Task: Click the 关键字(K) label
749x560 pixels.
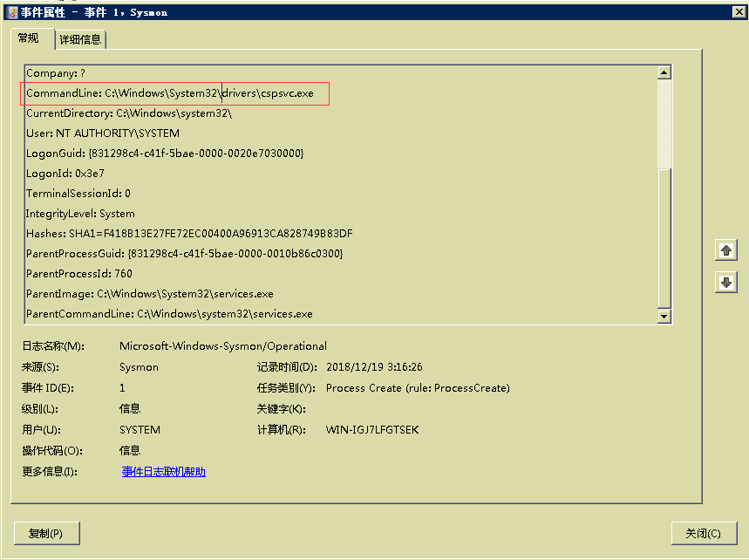Action: 282,408
